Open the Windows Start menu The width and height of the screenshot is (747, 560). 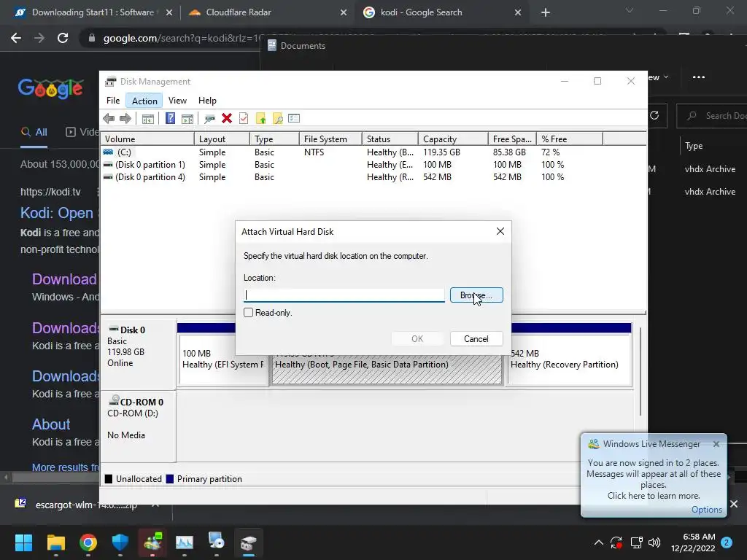click(23, 542)
